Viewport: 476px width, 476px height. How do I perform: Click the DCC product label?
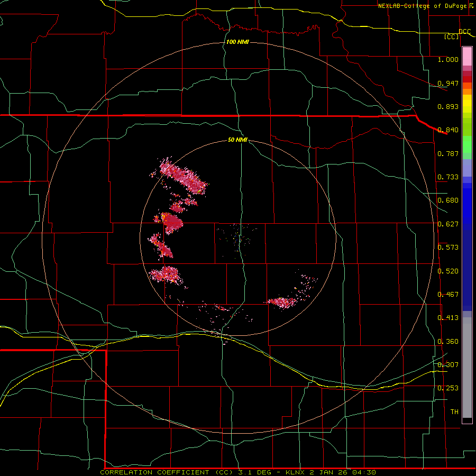click(465, 31)
